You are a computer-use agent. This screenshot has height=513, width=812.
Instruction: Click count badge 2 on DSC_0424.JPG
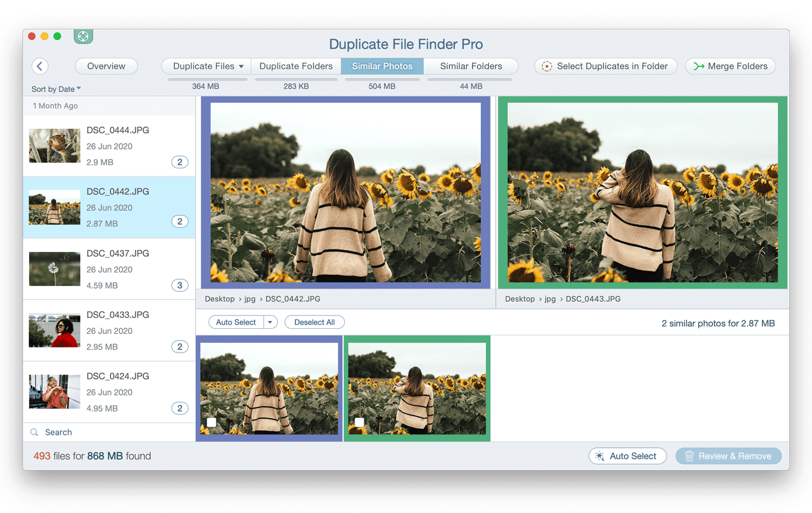(x=179, y=408)
